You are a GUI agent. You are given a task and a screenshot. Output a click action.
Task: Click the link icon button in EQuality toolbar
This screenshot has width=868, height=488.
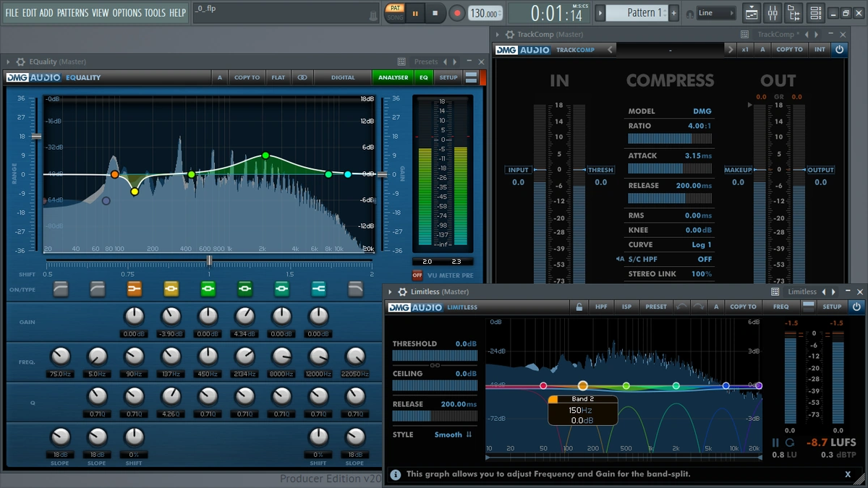[302, 77]
